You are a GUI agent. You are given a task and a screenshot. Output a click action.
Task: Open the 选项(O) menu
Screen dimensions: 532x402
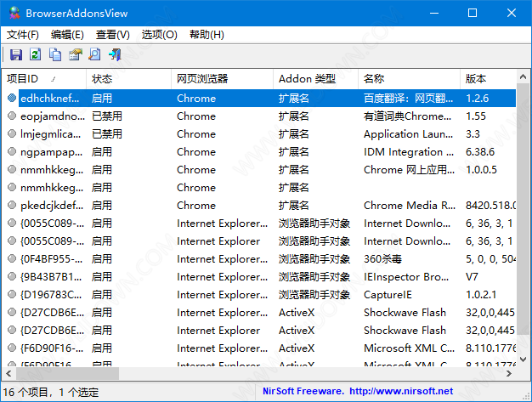click(160, 35)
